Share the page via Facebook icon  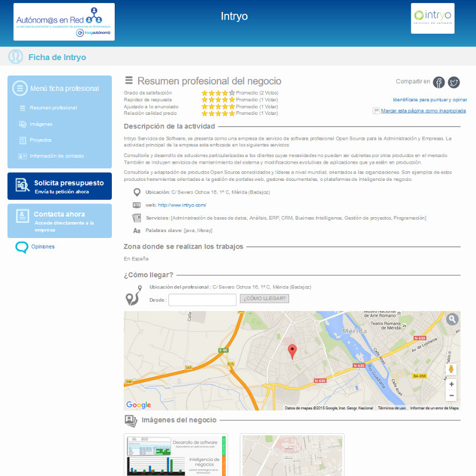(439, 82)
